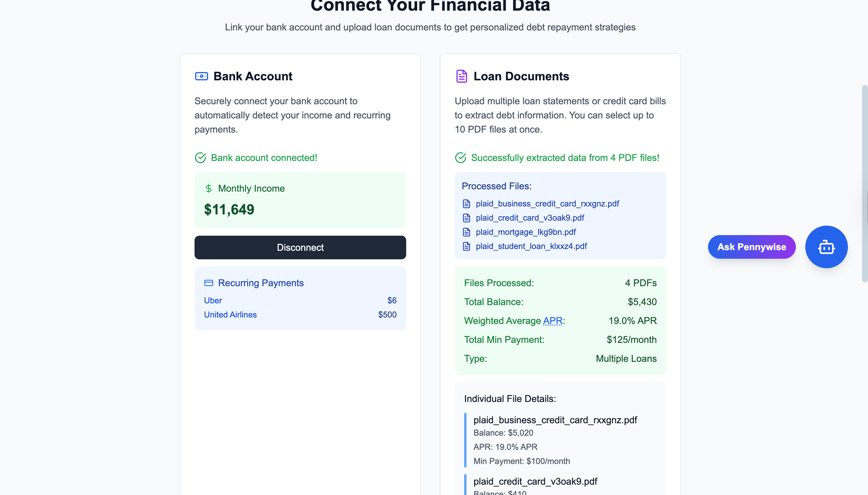Image resolution: width=868 pixels, height=495 pixels.
Task: Click plaid_business_credit_card file details heading
Action: pos(555,420)
